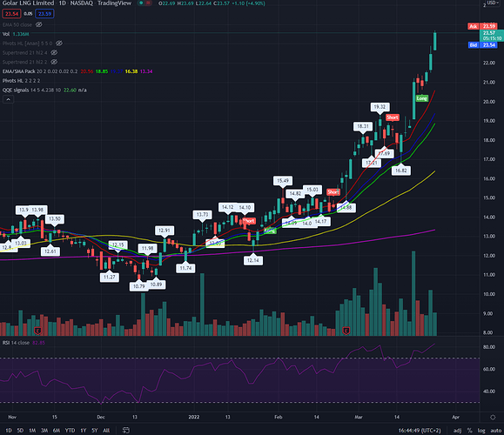This screenshot has width=504, height=435.
Task: Toggle visibility of Supertrend 21 hl2 4
Action: pyautogui.click(x=54, y=52)
